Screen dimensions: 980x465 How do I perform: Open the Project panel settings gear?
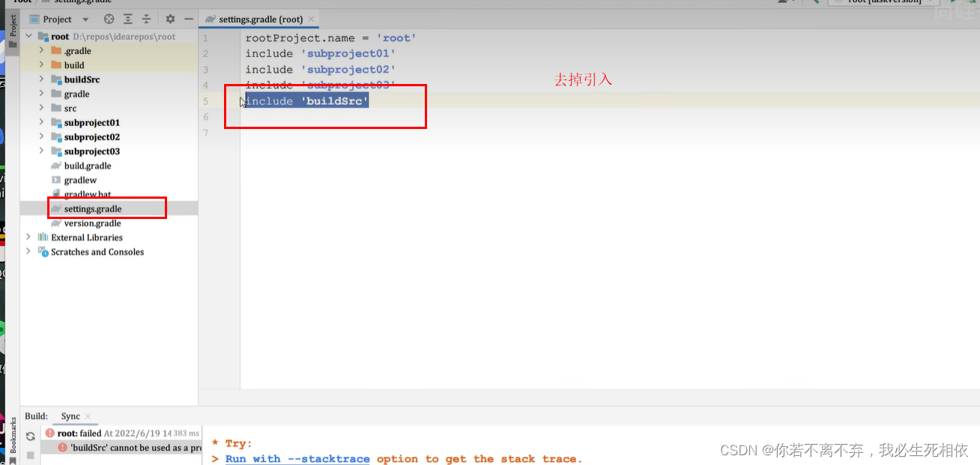coord(170,19)
